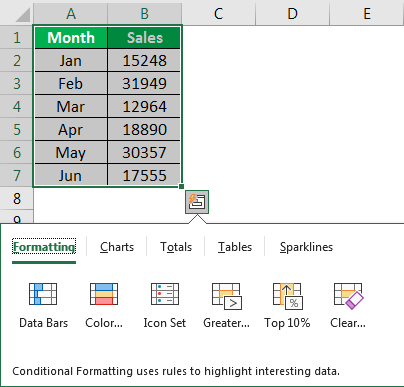Screen dimensions: 404x387
Task: Select row 4 header
Action: pyautogui.click(x=17, y=106)
